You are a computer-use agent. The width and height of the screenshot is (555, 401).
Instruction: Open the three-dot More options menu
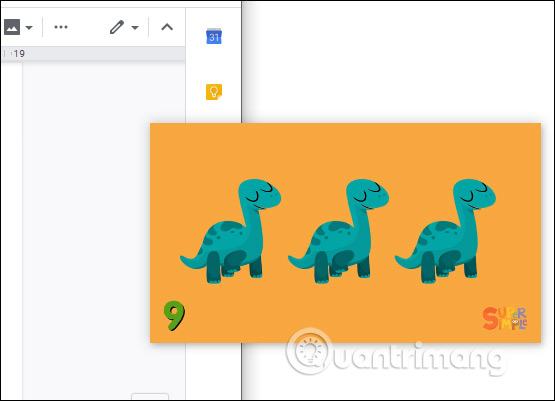point(61,27)
